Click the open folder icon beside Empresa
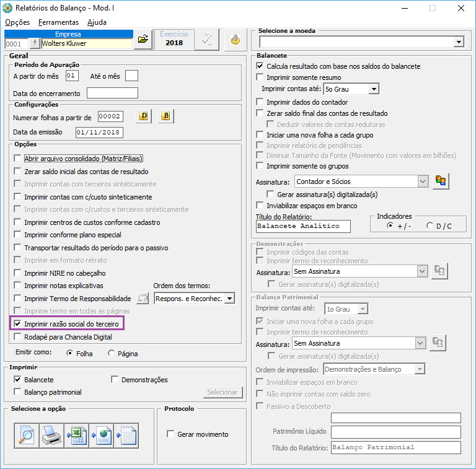This screenshot has height=469, width=476. click(x=143, y=39)
